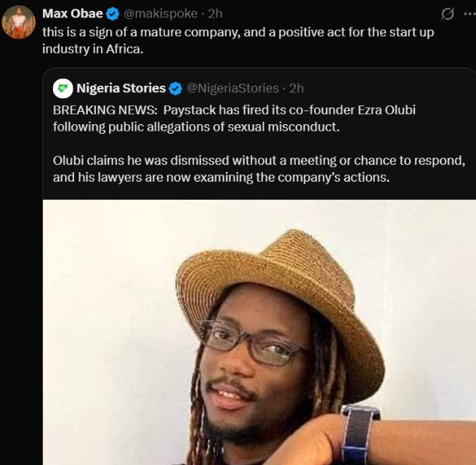Click the @NigeriaStories handle
The height and width of the screenshot is (465, 476).
click(233, 89)
